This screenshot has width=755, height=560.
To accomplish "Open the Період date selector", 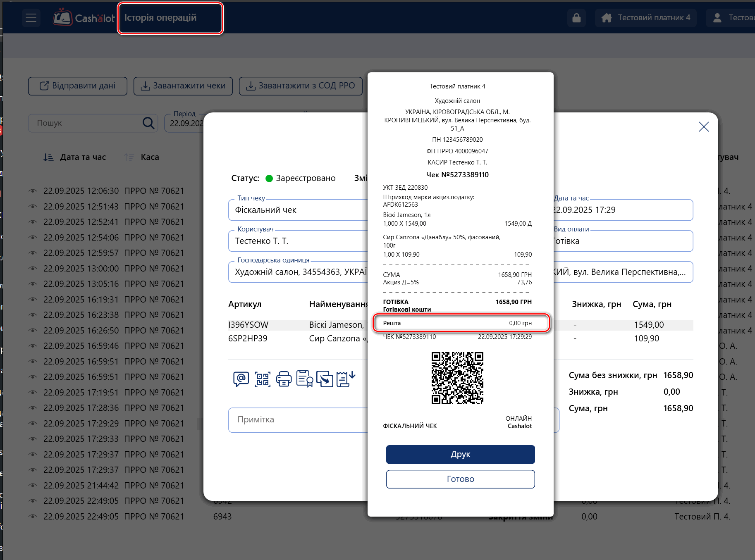I will point(185,123).
